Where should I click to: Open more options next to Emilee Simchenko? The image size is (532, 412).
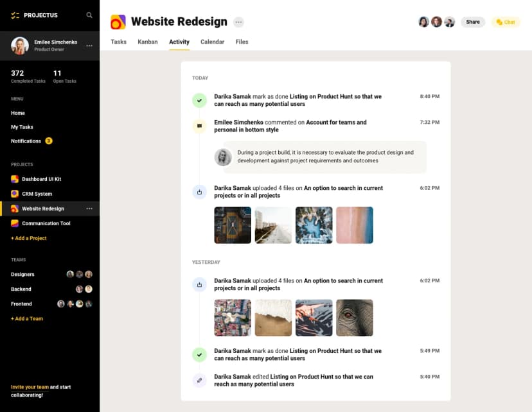coord(89,46)
